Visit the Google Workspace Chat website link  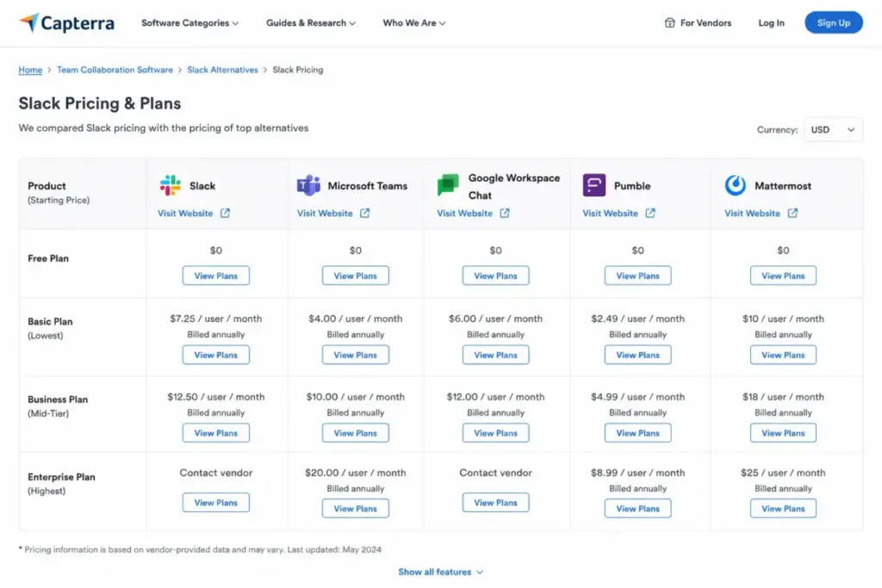(464, 213)
